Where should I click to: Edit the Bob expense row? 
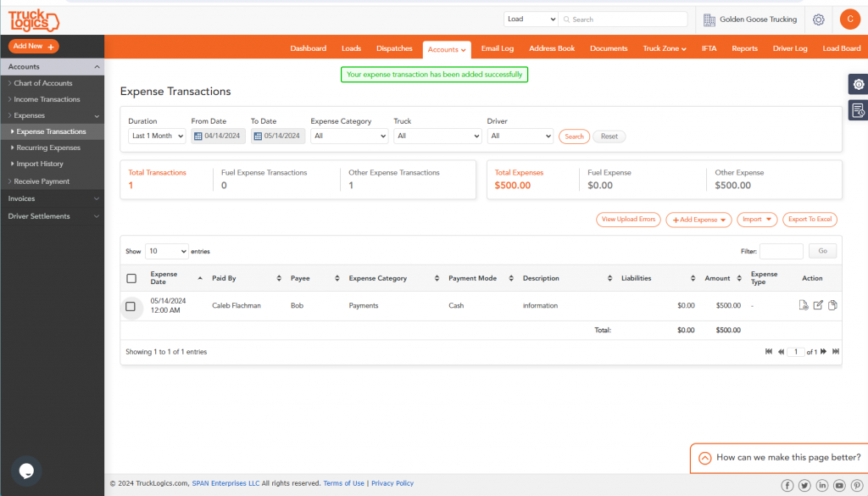point(818,305)
